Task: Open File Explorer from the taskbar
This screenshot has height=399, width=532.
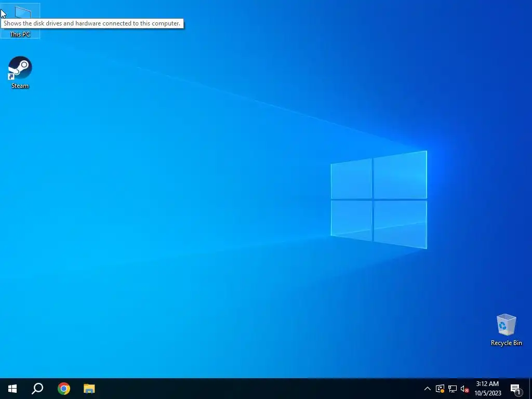Action: click(89, 389)
